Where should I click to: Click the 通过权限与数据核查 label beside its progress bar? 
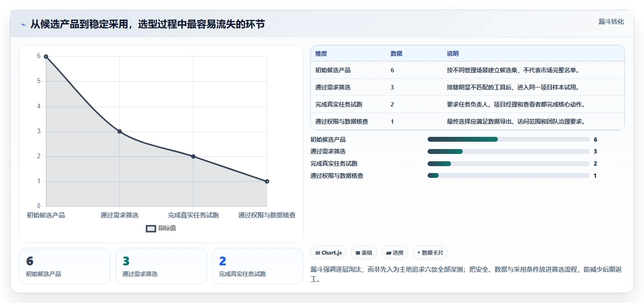coord(337,176)
